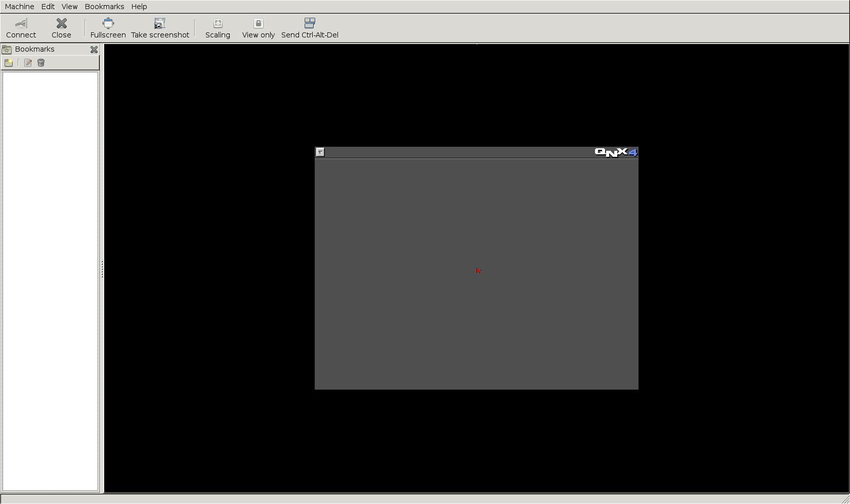Open the Help menu
850x504 pixels.
click(139, 7)
